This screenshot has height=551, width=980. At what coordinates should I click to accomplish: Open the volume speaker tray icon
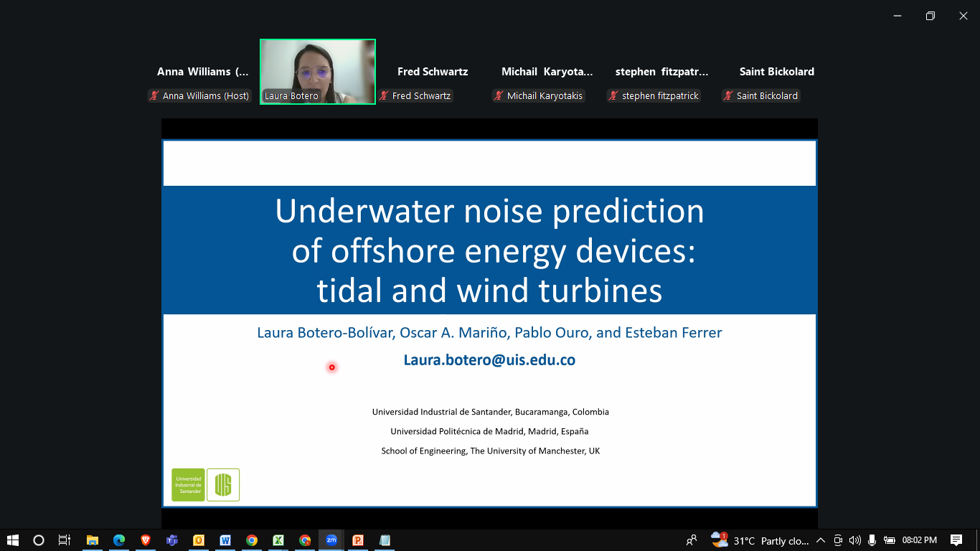coord(854,540)
